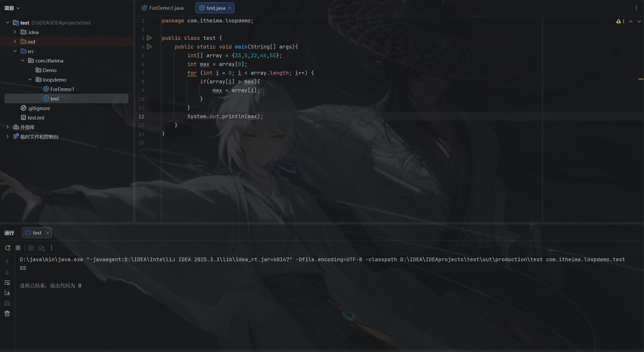Toggle soft-wrap in the console

pos(7,283)
